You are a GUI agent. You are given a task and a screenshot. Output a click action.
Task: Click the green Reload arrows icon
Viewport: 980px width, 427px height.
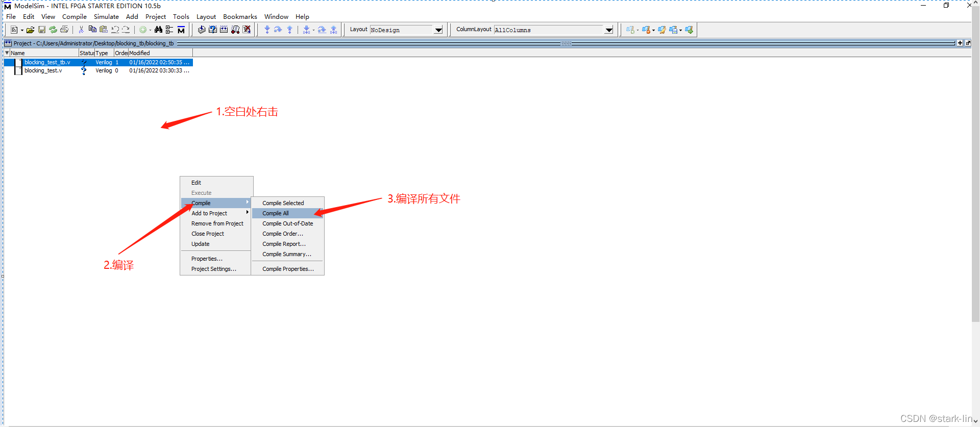(x=53, y=30)
